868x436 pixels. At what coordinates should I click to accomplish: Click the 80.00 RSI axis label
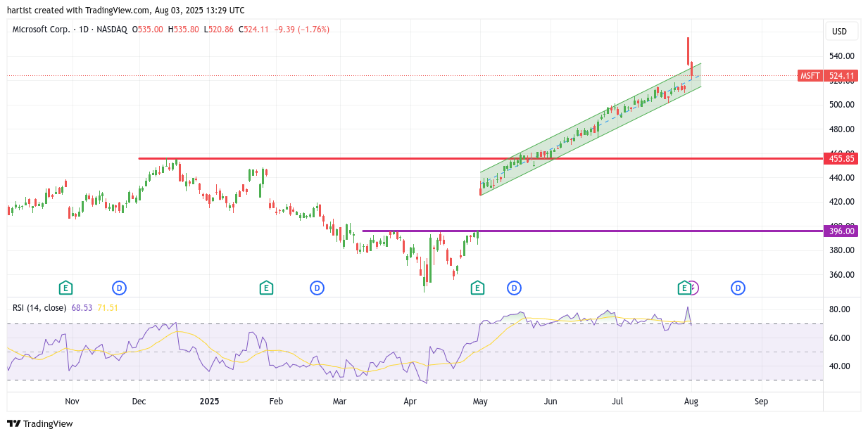[x=839, y=309]
